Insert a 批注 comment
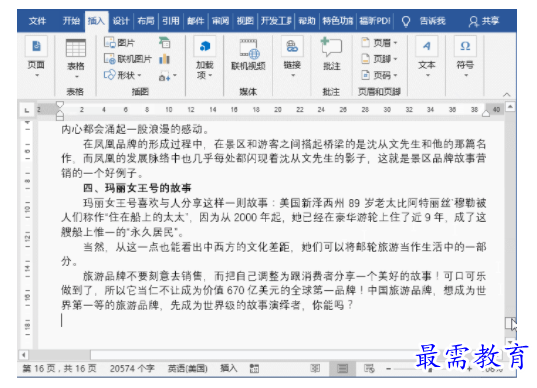Viewport: 537px width, 388px height. click(332, 55)
